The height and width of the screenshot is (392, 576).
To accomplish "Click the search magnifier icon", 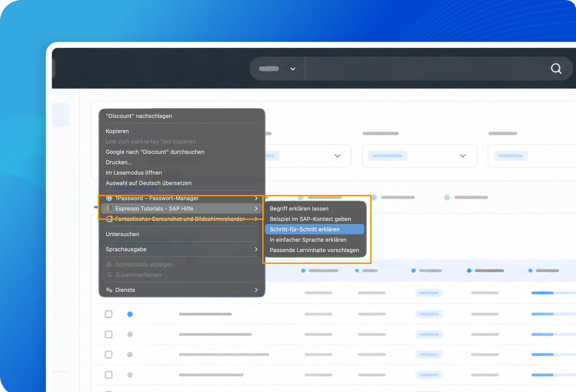I will (556, 69).
